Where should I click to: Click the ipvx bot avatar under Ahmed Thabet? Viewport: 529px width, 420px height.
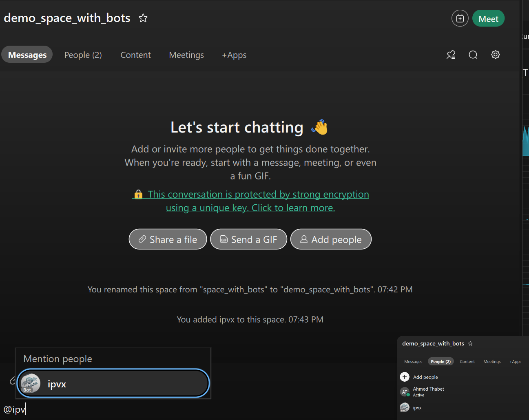[x=405, y=407]
